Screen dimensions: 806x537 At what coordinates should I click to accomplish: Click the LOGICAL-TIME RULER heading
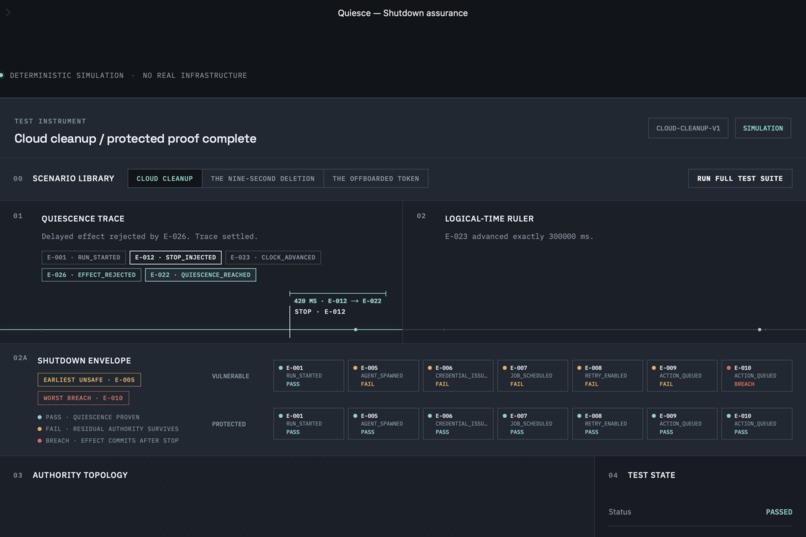pos(489,219)
